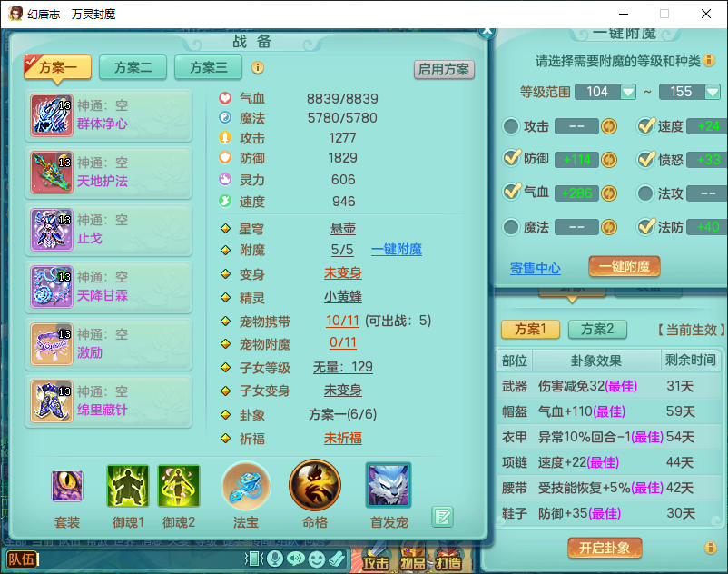Click the 队伍 chat channel tab
Viewport: 728px width, 574px height.
pos(22,559)
